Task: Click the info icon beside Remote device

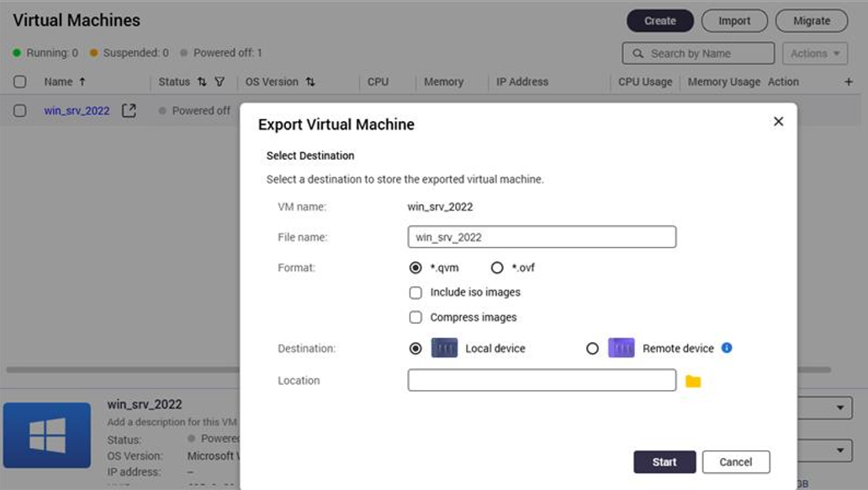Action: tap(727, 347)
